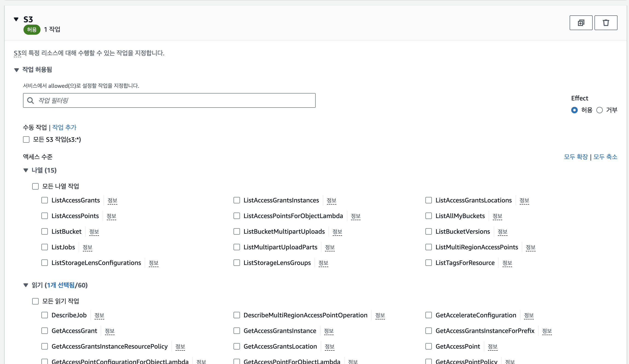629x364 pixels.
Task: Collapse the 읽기 access level group
Action: click(x=26, y=285)
